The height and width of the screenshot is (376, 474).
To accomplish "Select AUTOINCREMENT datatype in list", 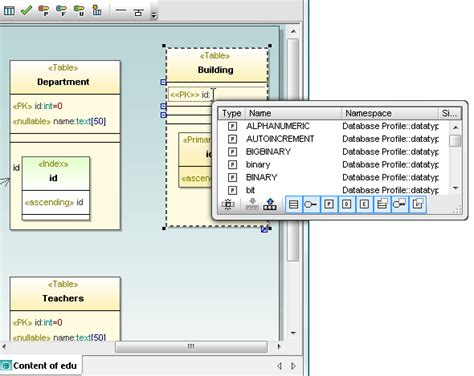I will click(x=280, y=139).
